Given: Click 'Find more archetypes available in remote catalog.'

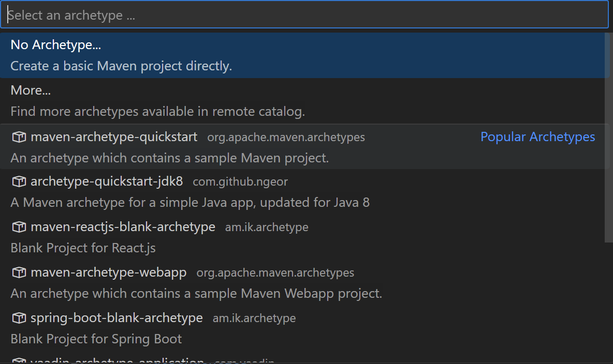Looking at the screenshot, I should [157, 112].
